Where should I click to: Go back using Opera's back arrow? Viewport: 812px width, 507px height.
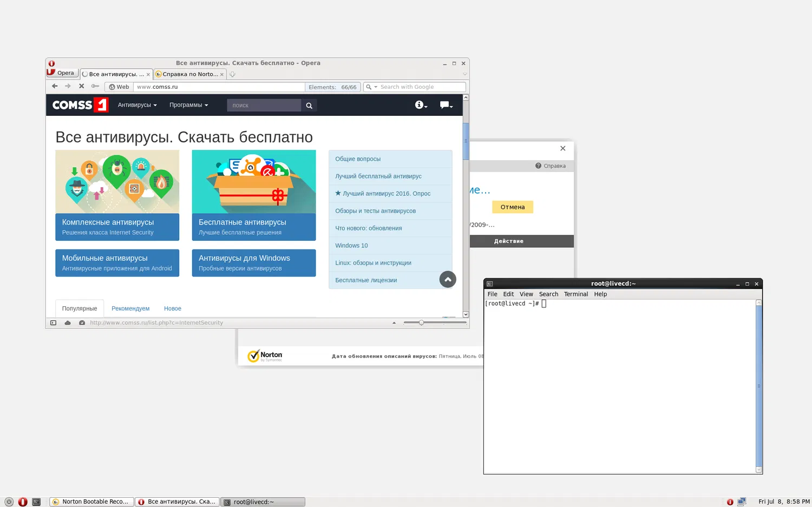(55, 86)
